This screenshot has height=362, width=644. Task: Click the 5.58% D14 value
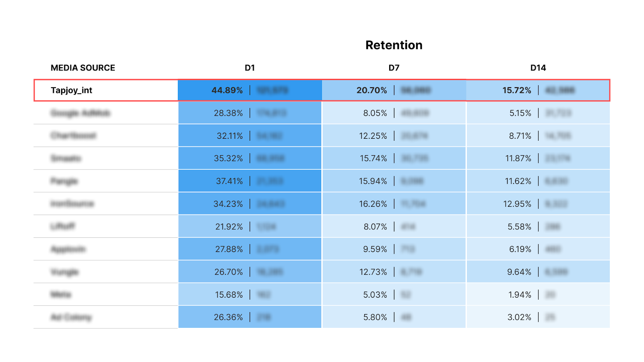519,227
